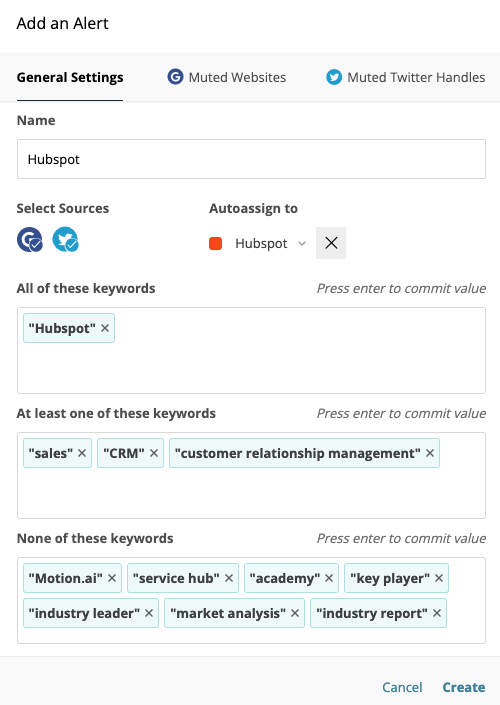This screenshot has height=705, width=500.
Task: Remove the "Hubspot" keyword tag
Action: pos(105,328)
